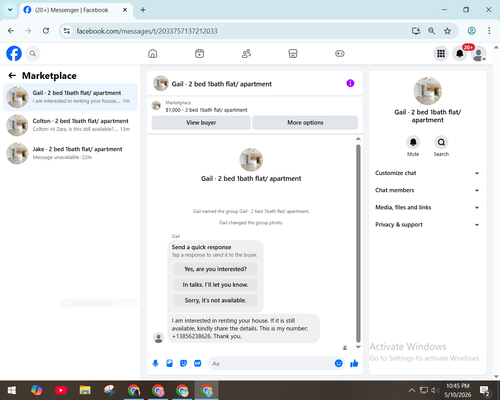Open the browser zoom magnifier icon
500x400 pixels.
431,31
